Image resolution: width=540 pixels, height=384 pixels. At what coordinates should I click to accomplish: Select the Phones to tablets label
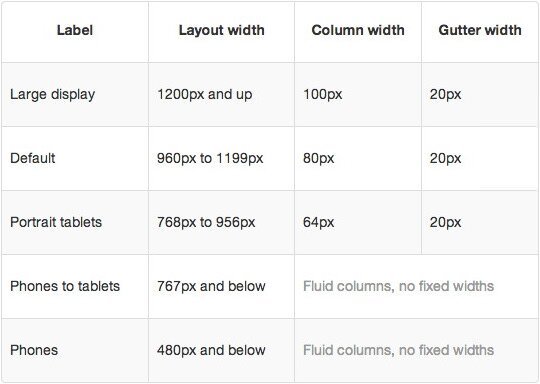point(65,286)
